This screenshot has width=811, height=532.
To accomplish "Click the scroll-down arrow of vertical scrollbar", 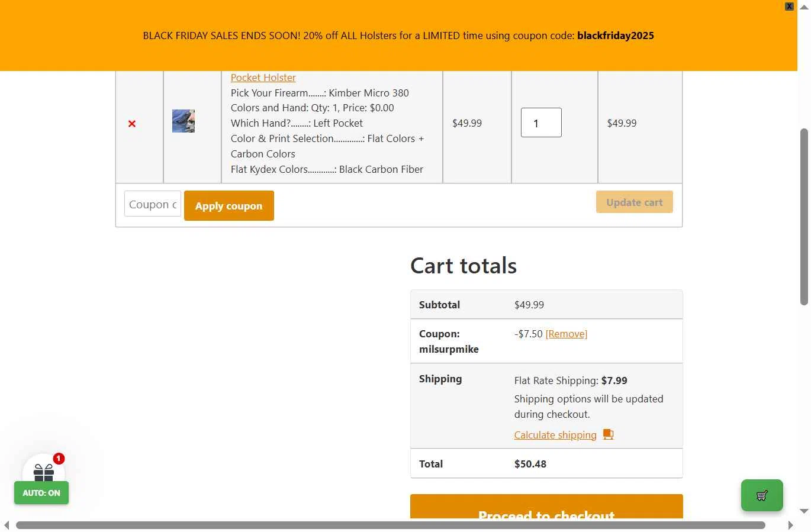I will 804,511.
